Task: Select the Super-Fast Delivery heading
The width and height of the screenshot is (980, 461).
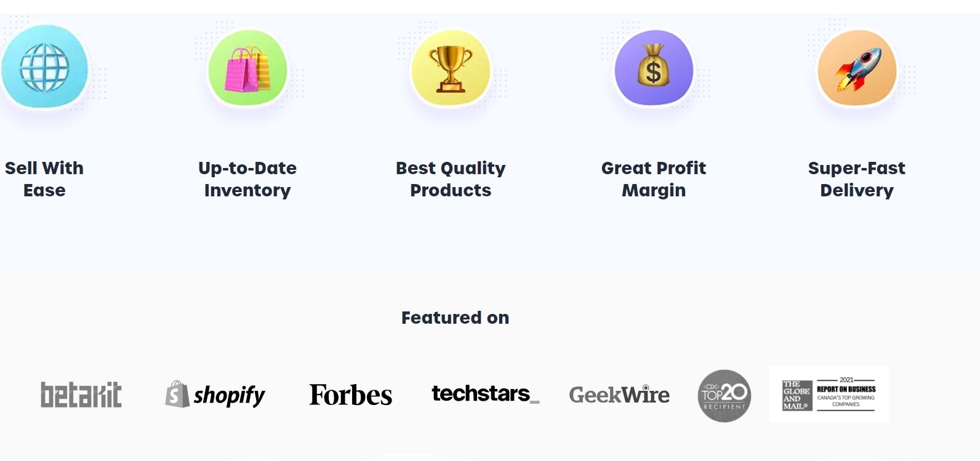Action: 857,179
